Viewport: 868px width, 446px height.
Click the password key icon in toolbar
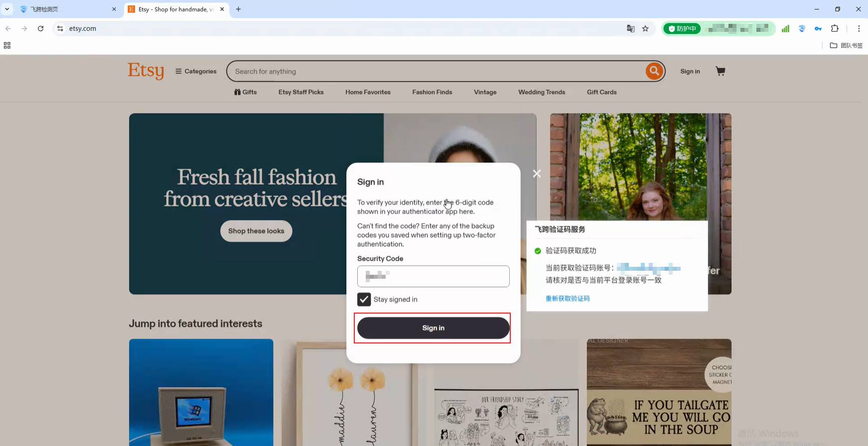coord(818,28)
